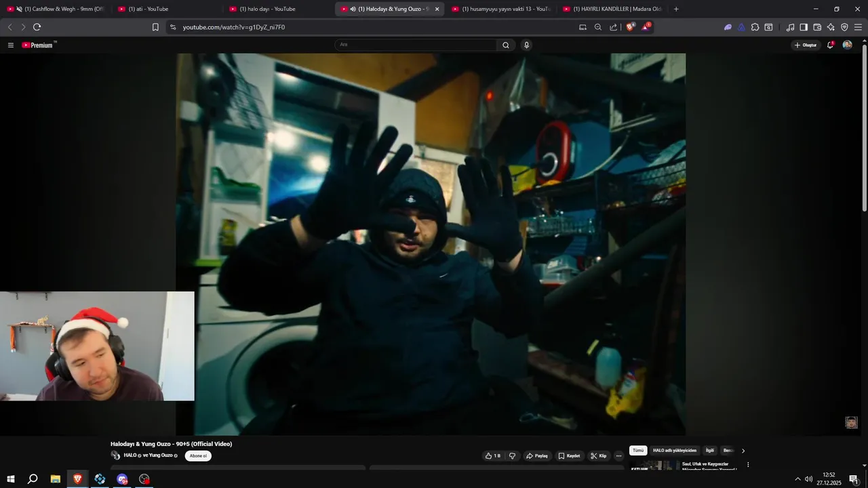Bookmark this page from the address bar
The height and width of the screenshot is (488, 868).
tap(155, 27)
